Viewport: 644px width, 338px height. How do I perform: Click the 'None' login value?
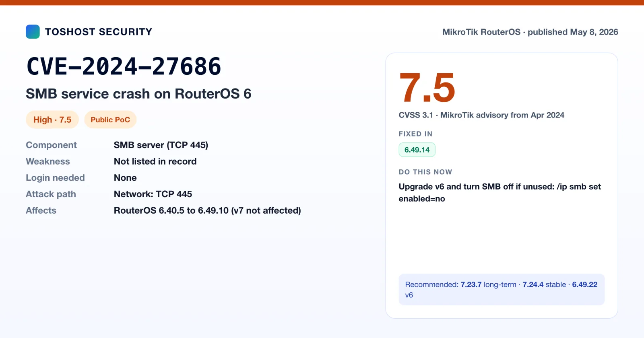pyautogui.click(x=125, y=178)
